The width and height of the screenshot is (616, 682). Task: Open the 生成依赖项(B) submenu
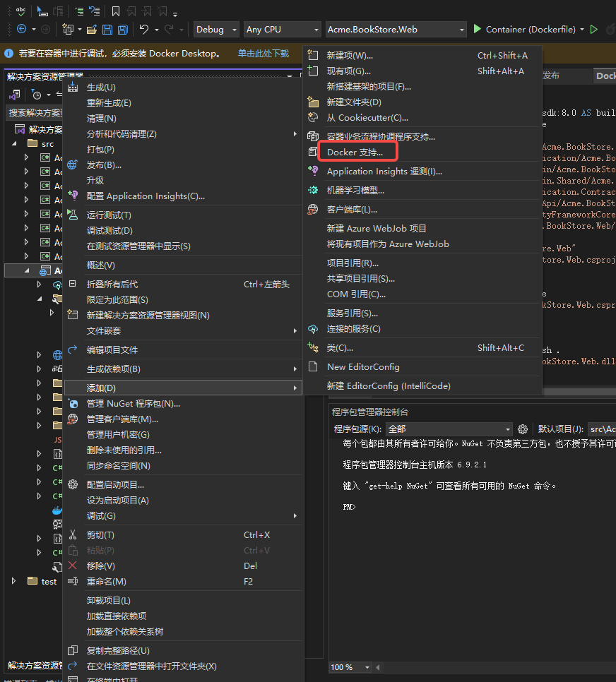point(183,369)
